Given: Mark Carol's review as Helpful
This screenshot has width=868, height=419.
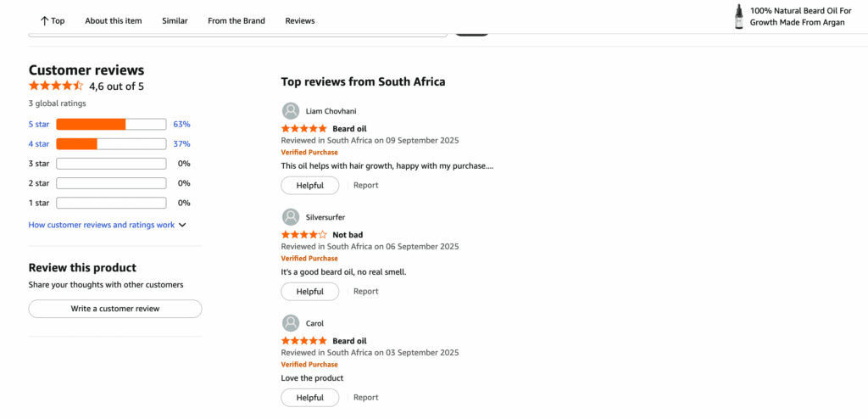Looking at the screenshot, I should (309, 397).
